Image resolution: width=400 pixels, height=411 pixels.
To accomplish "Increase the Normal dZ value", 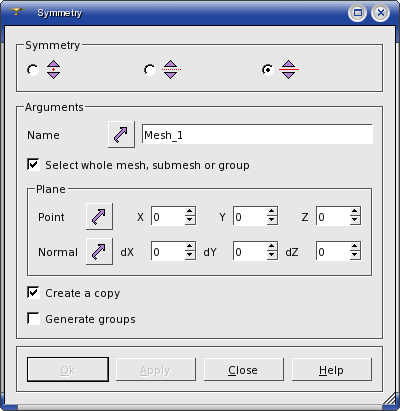I will (354, 247).
